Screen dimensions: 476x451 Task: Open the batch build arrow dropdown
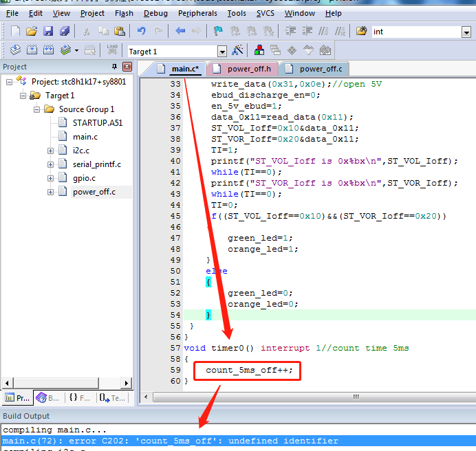pos(77,50)
